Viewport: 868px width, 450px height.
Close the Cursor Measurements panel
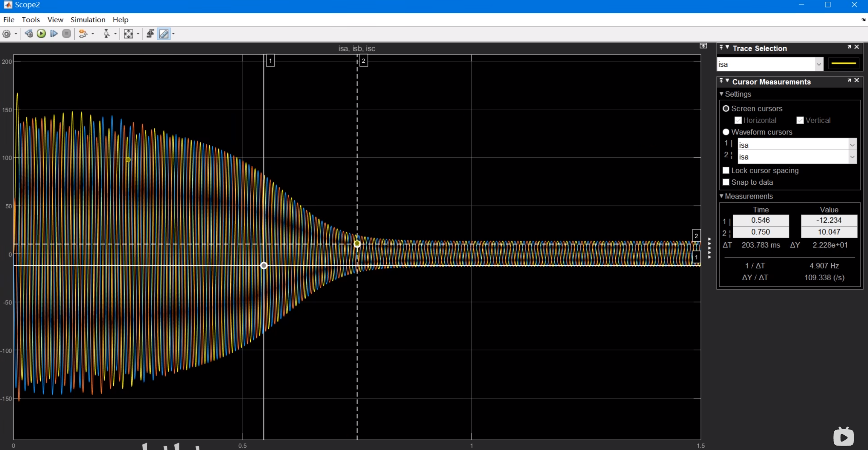click(x=857, y=80)
